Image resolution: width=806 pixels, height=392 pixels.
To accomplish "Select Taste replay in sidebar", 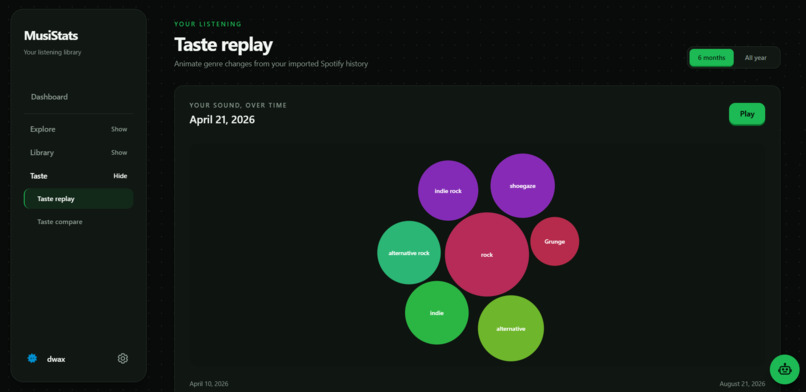I will [x=78, y=199].
